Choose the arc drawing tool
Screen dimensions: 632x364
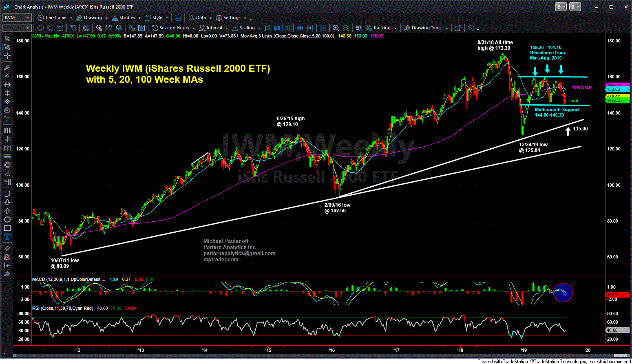point(7,194)
